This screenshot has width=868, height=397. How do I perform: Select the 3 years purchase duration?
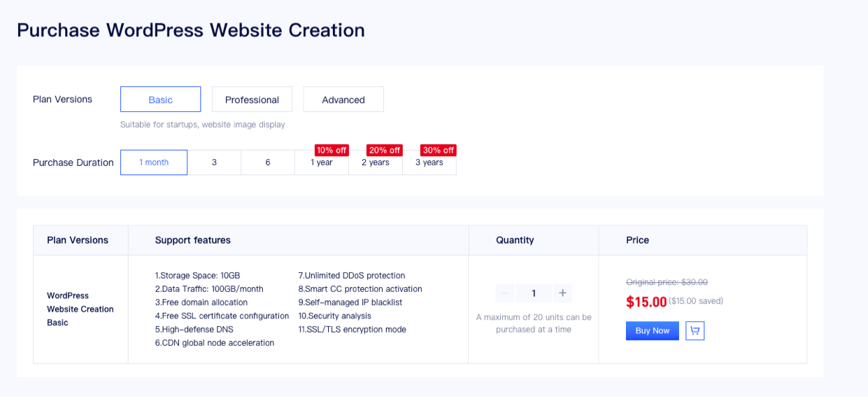429,163
